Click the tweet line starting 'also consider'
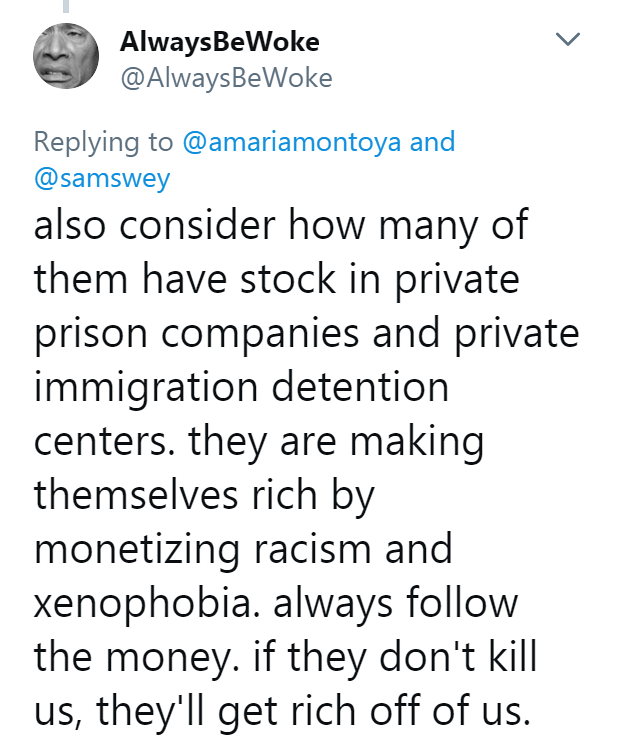618x756 pixels. (281, 224)
